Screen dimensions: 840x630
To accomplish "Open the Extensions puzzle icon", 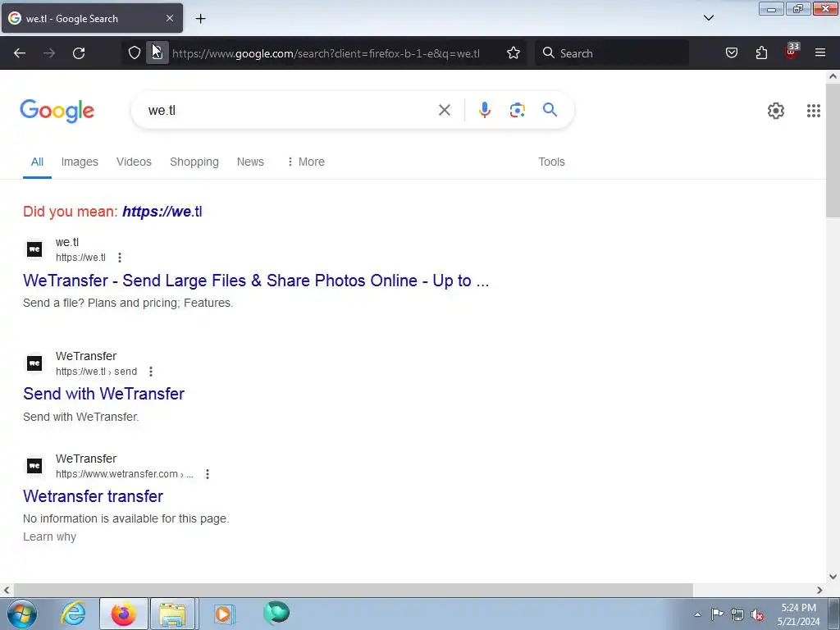I will coord(761,52).
